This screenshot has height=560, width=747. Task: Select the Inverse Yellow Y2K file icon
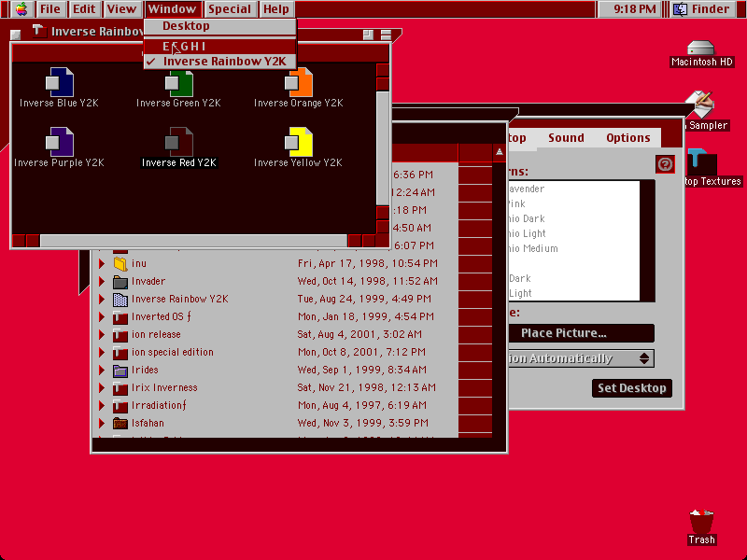pyautogui.click(x=299, y=142)
